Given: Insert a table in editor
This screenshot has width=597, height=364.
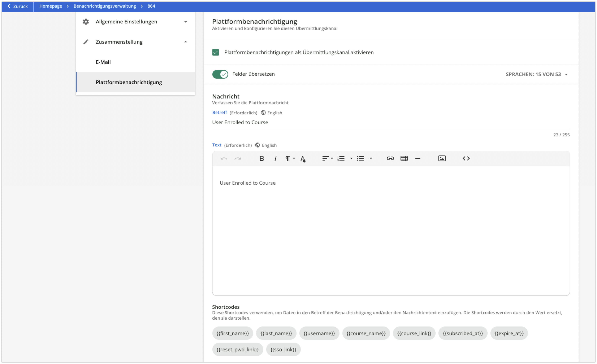Looking at the screenshot, I should click(x=404, y=159).
